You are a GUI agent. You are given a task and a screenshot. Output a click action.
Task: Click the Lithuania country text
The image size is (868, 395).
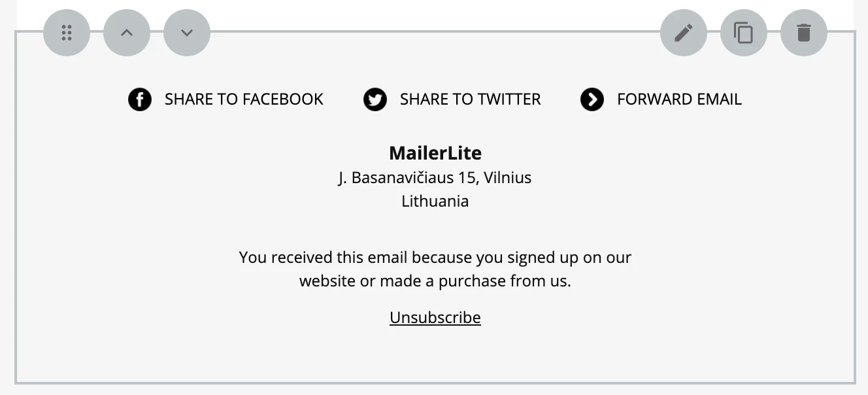coord(435,201)
